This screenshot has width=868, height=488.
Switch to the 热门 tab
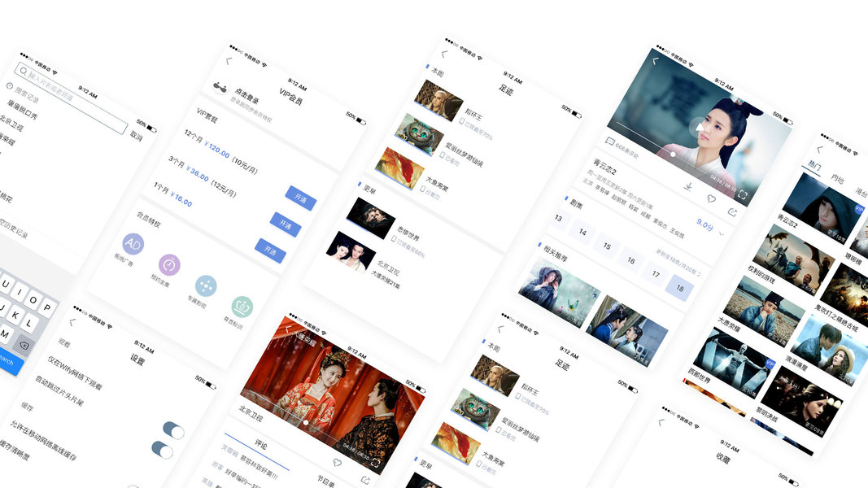point(815,164)
